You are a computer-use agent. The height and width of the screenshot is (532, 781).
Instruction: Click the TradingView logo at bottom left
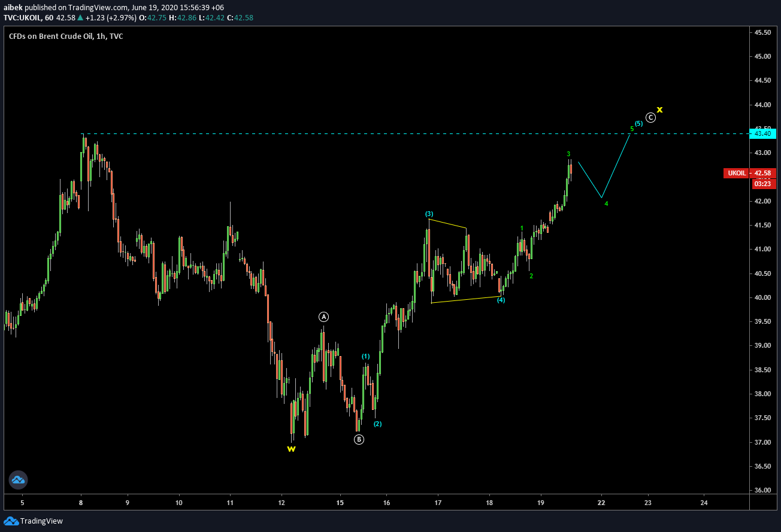click(33, 521)
